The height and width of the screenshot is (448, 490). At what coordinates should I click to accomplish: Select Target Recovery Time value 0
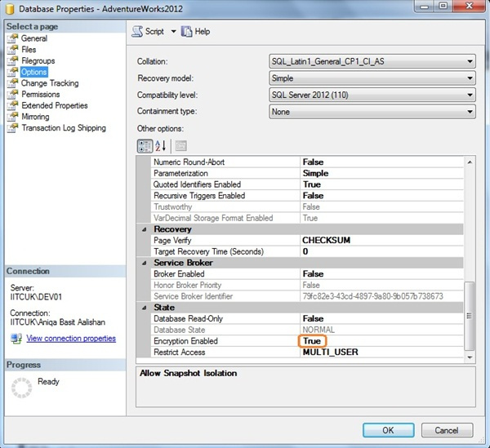pos(305,251)
